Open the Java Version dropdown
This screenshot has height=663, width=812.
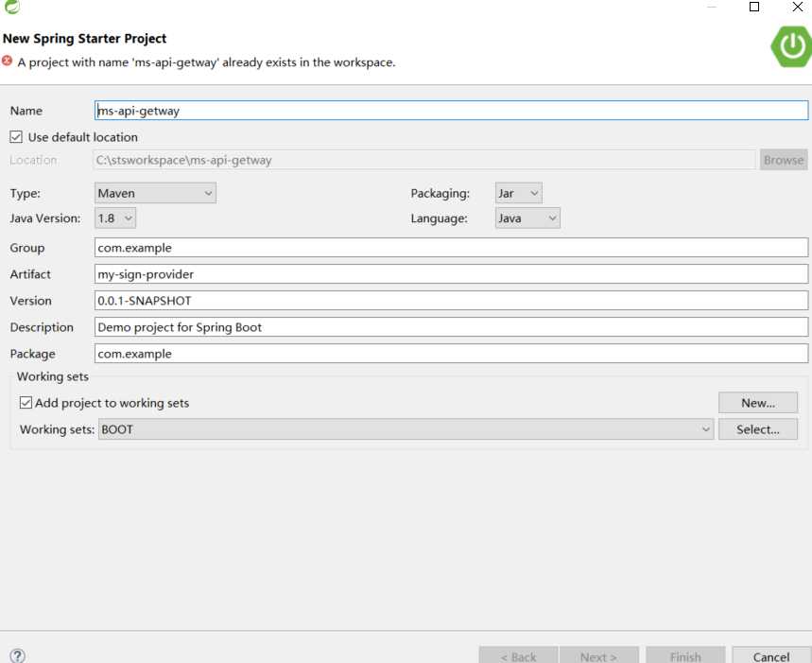pyautogui.click(x=115, y=218)
